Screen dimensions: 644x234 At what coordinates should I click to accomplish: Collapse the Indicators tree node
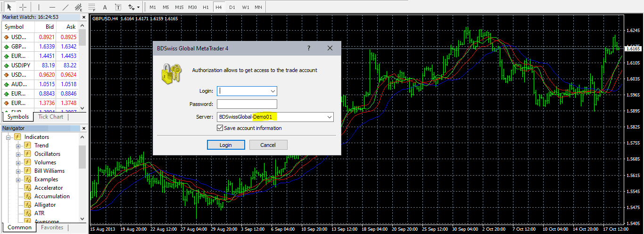(8, 137)
